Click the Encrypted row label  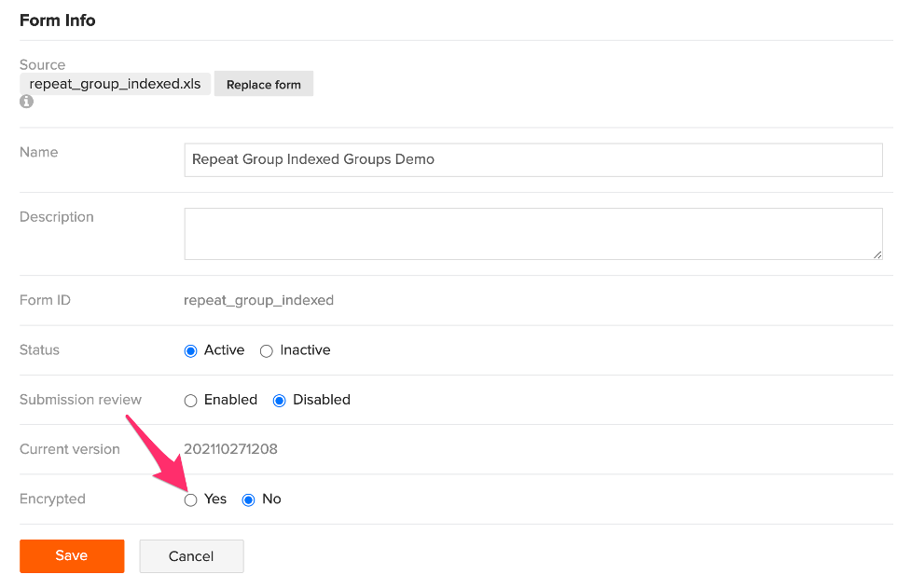(52, 499)
